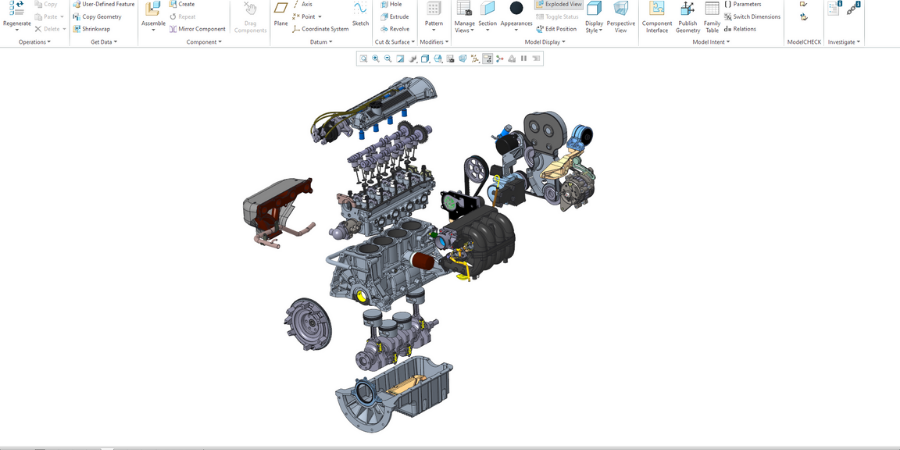
Task: Click the Publish Geometry icon
Action: click(x=688, y=10)
